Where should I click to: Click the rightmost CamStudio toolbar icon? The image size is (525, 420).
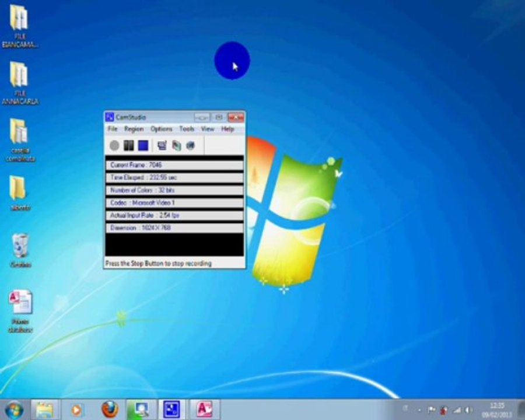click(191, 145)
